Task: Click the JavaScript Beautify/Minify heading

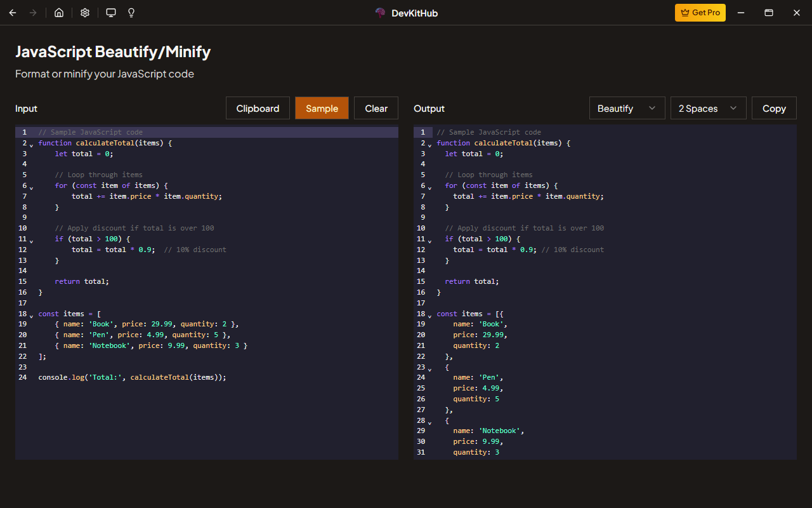Action: [113, 51]
